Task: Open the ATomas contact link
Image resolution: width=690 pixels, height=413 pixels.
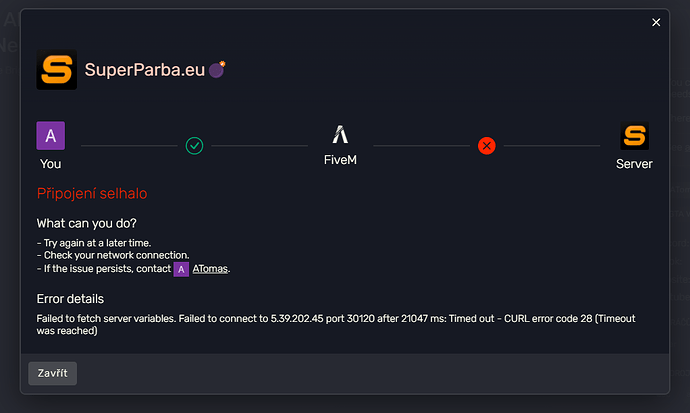Action: point(210,269)
